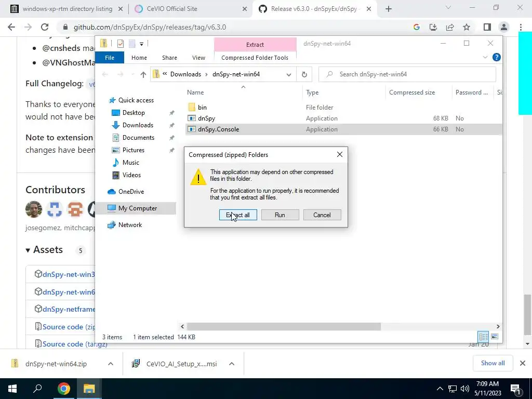Image resolution: width=532 pixels, height=399 pixels.
Task: Open Videos in navigation pane
Action: coord(131,175)
